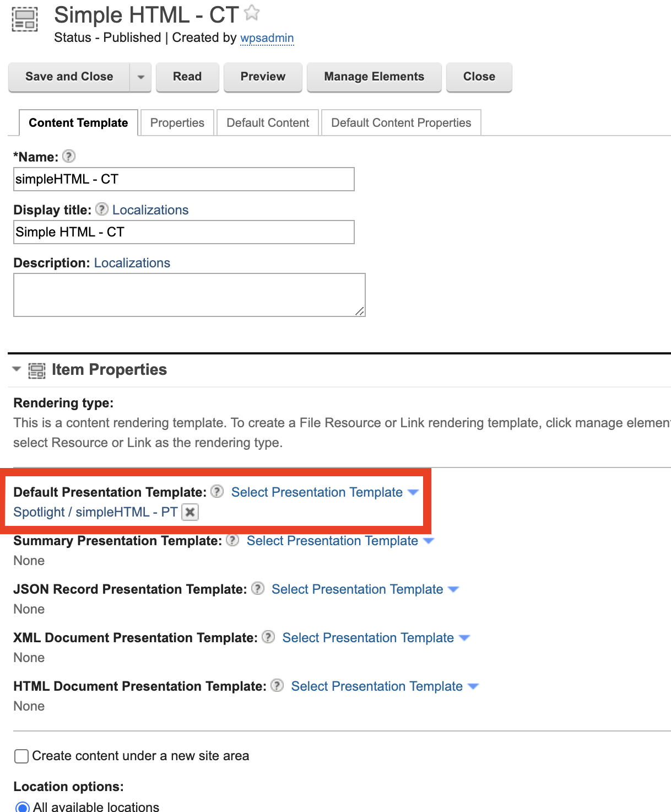This screenshot has height=812, width=671.
Task: Switch to the Properties tab
Action: (x=177, y=122)
